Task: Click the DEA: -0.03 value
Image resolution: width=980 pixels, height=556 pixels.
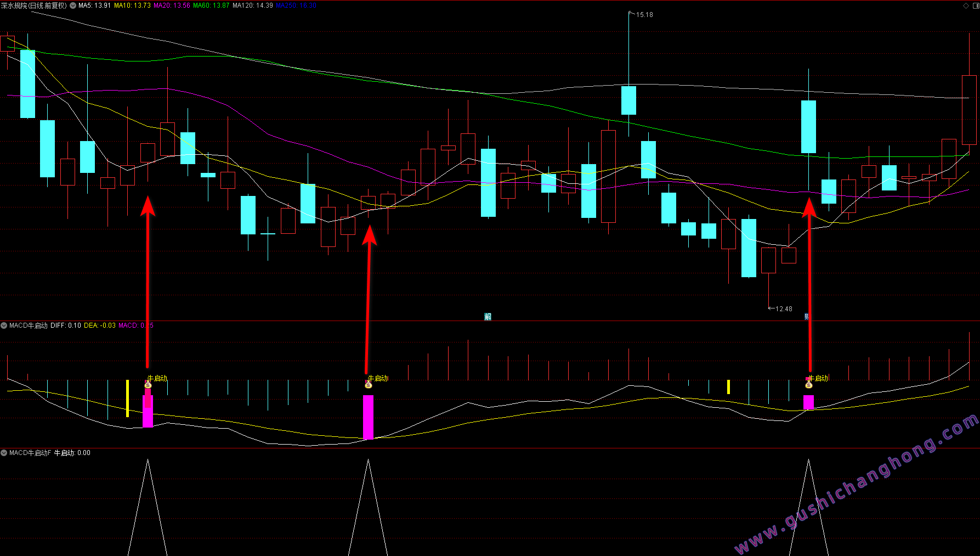Action: coord(100,325)
